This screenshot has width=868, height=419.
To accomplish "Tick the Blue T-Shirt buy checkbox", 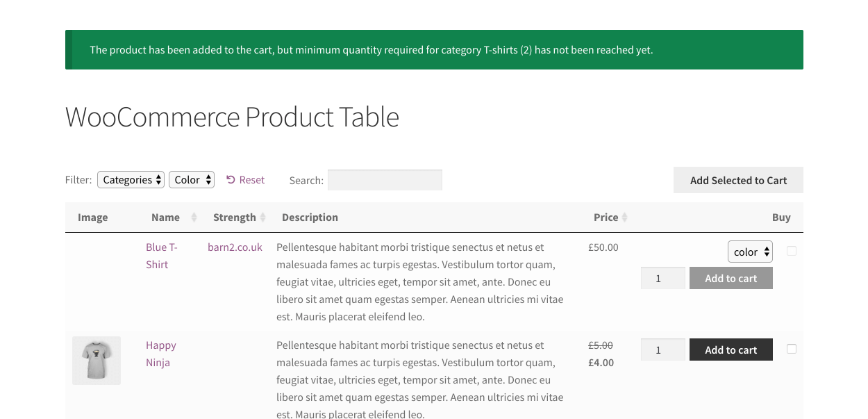I will [792, 252].
